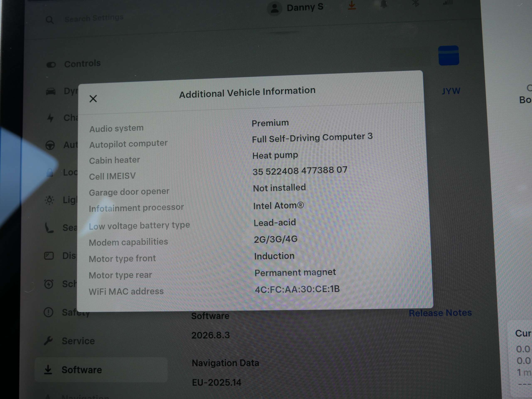Select the Cell IMEISV label

(x=112, y=176)
